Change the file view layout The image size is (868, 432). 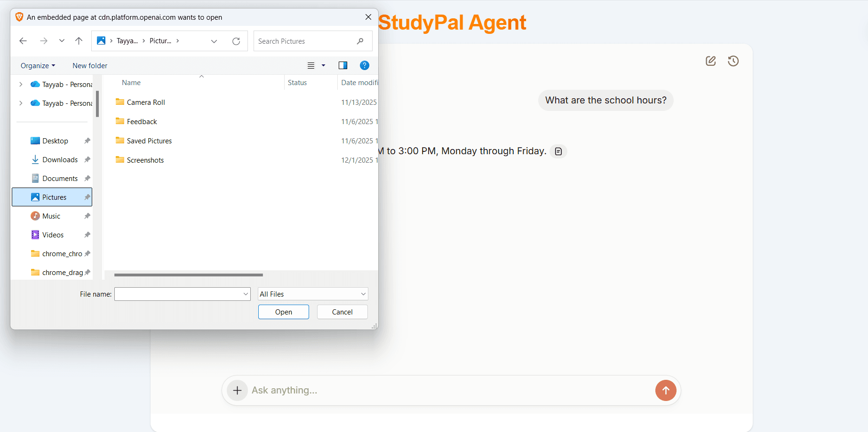[311, 65]
